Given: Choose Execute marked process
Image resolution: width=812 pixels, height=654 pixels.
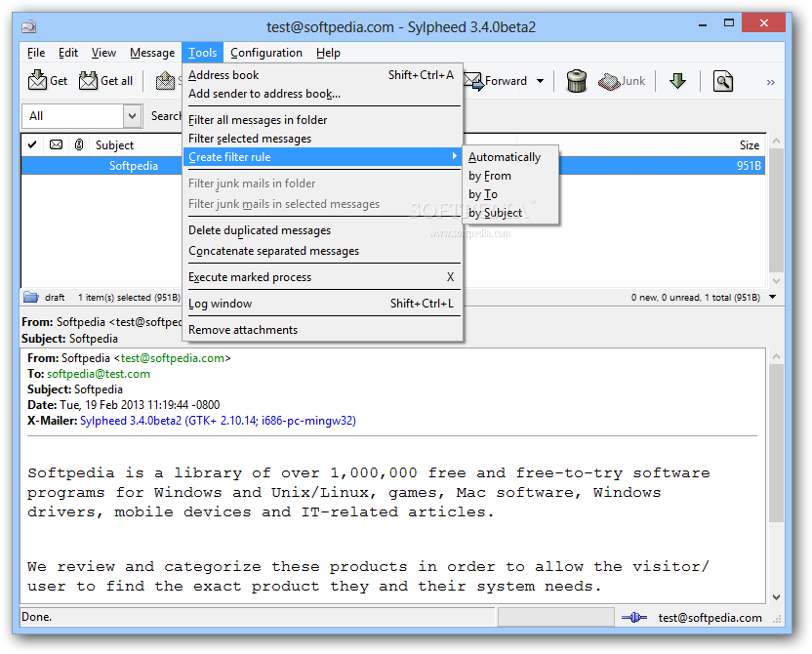Looking at the screenshot, I should click(x=321, y=277).
